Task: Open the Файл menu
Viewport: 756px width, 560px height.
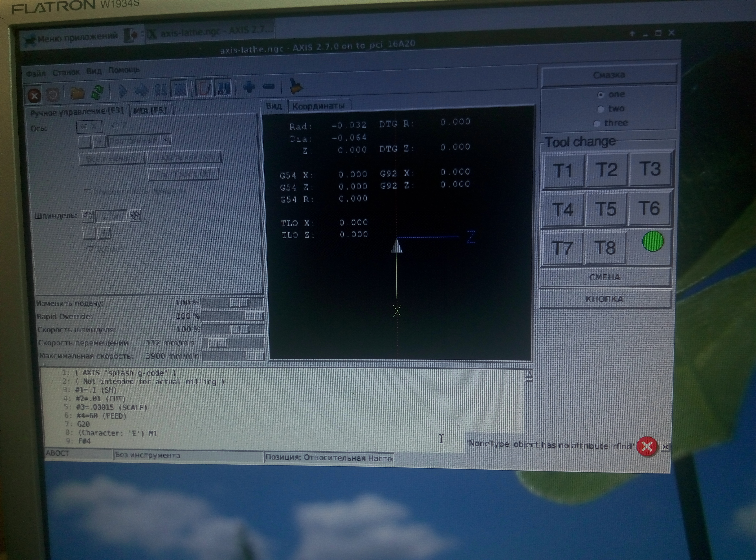Action: tap(36, 73)
